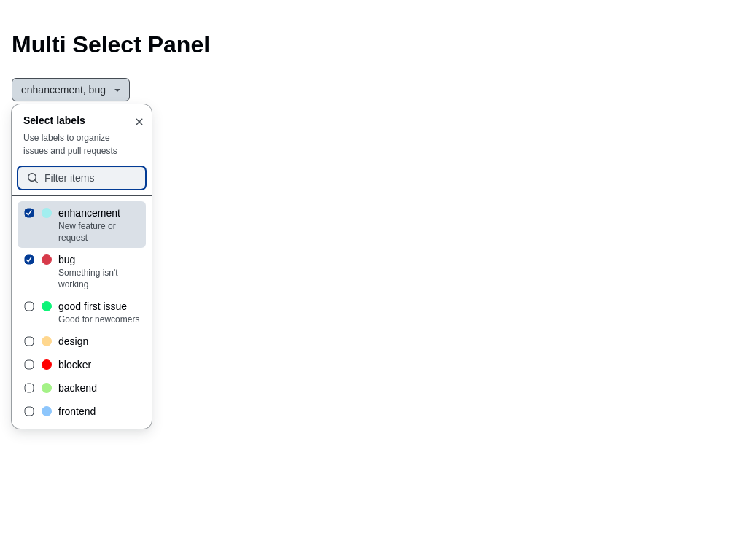Screen dimensions: 738x560
Task: Click the bug red color dot
Action: [x=47, y=260]
